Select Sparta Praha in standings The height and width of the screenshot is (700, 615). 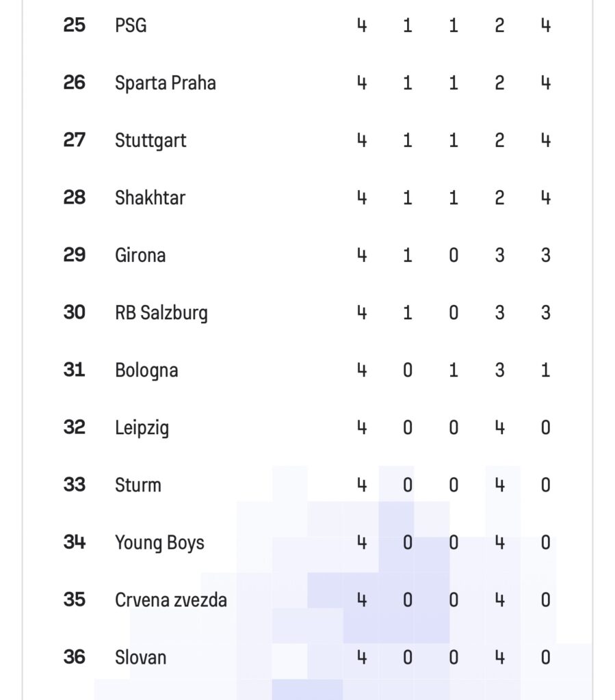click(166, 83)
